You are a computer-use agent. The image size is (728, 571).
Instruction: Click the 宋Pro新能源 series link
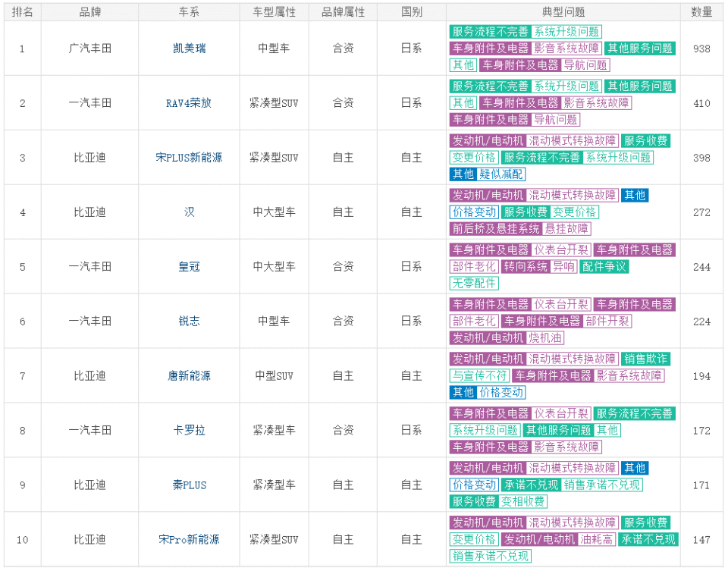point(189,540)
